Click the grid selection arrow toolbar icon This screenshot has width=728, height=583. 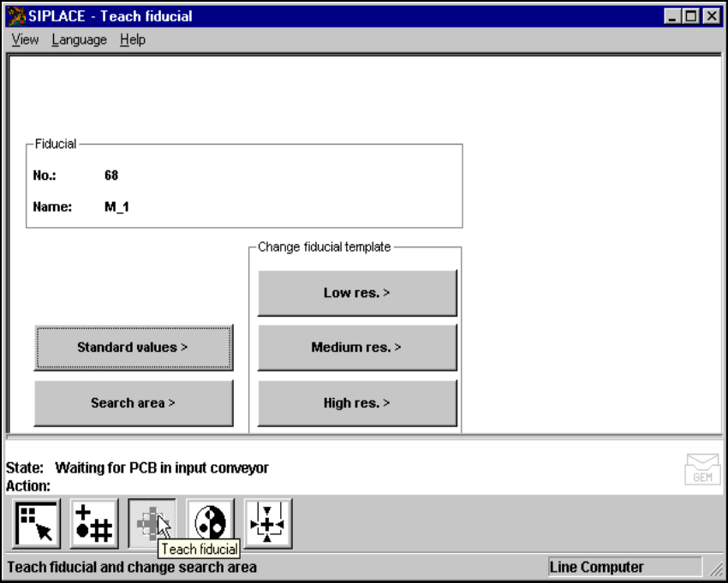coord(36,524)
